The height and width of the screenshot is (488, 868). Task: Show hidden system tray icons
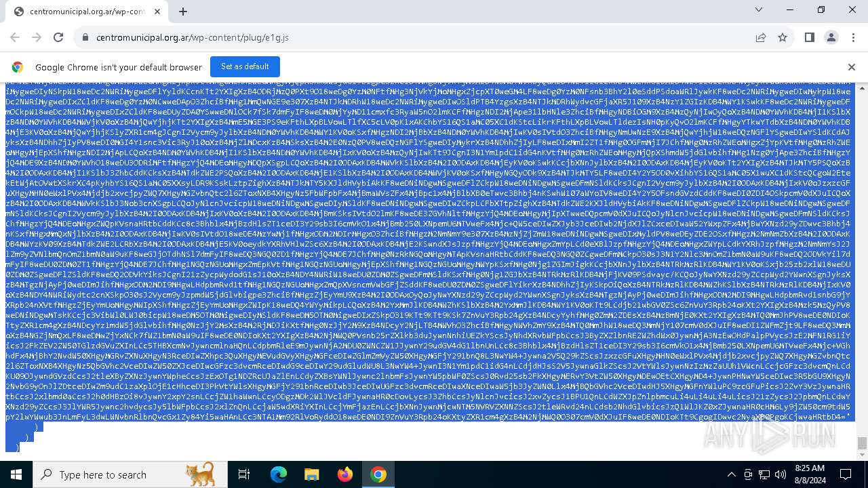click(x=731, y=474)
